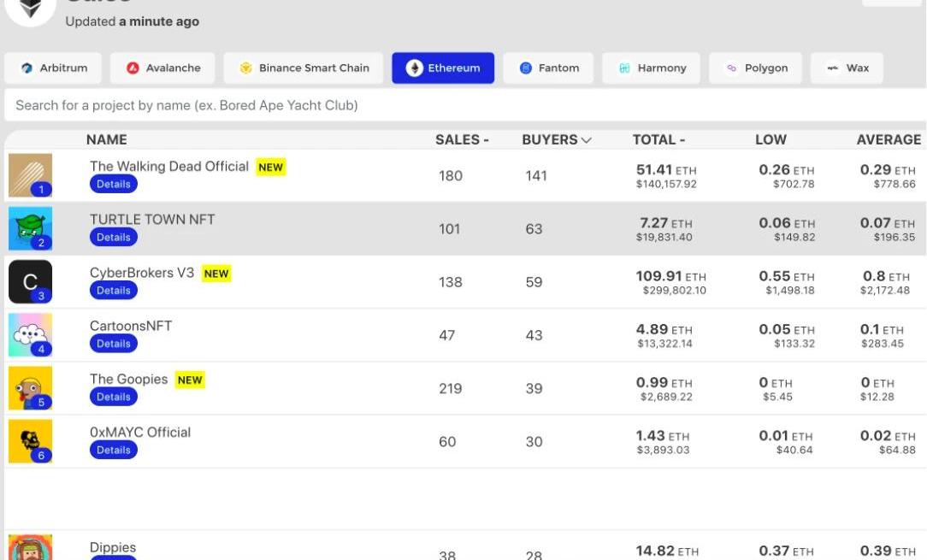Open TURTLE TOWN NFT project name
The width and height of the screenshot is (927, 560).
[152, 220]
